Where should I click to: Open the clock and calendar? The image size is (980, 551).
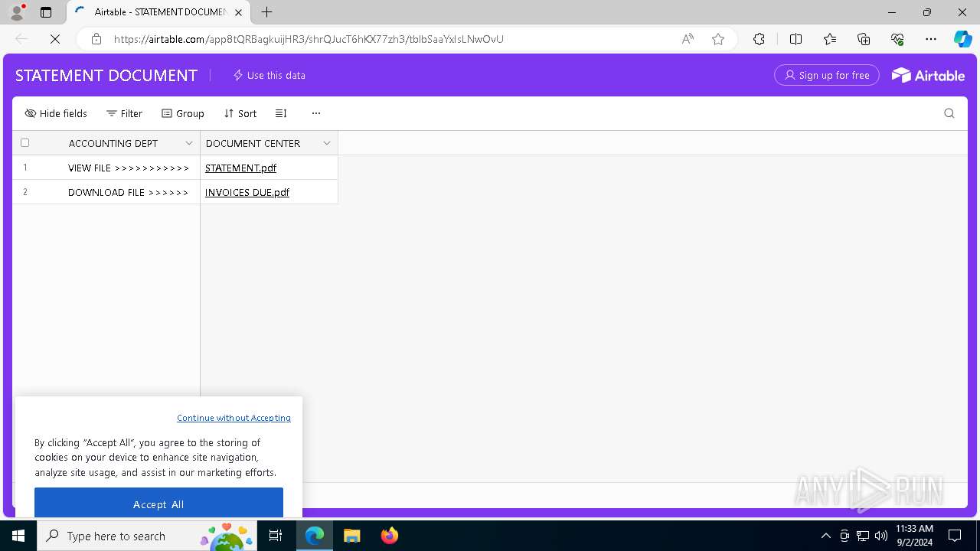click(x=914, y=536)
